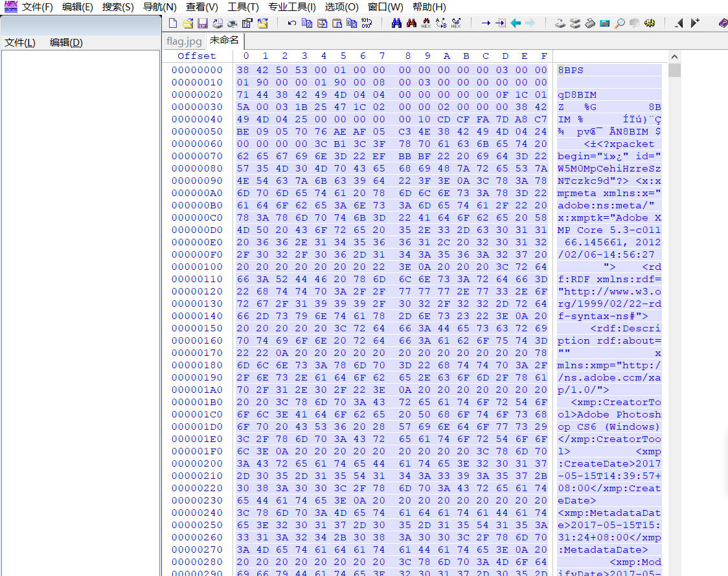This screenshot has width=728, height=576.
Task: Open the 编辑(E) menu
Action: 78,7
